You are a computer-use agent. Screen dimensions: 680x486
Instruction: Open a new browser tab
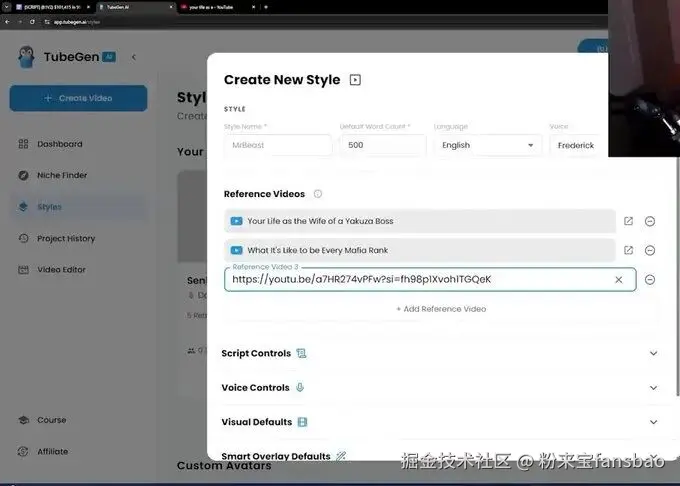[x=266, y=7]
